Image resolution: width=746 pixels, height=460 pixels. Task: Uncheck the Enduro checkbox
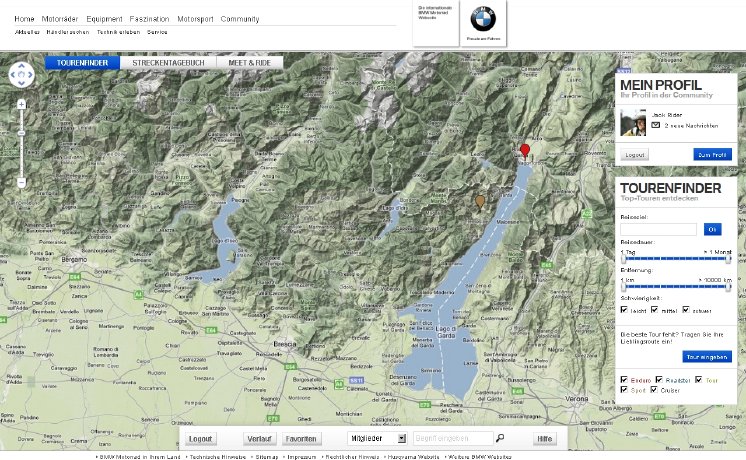[624, 380]
